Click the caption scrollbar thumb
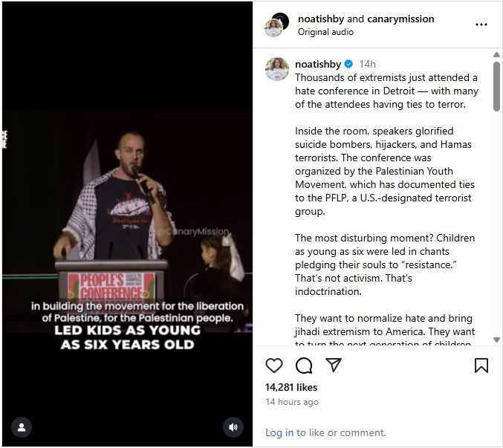The image size is (503, 448). tap(496, 87)
